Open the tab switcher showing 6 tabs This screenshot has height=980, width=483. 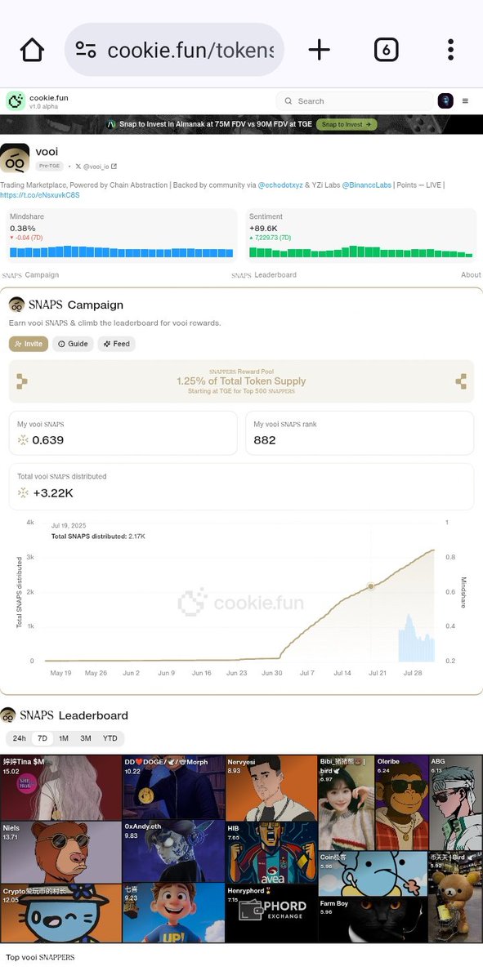coord(386,50)
